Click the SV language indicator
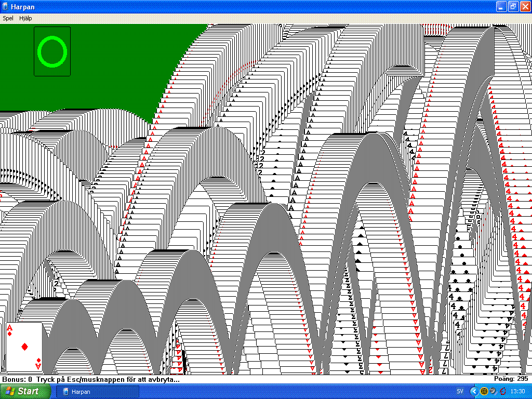532x399 pixels. (460, 392)
